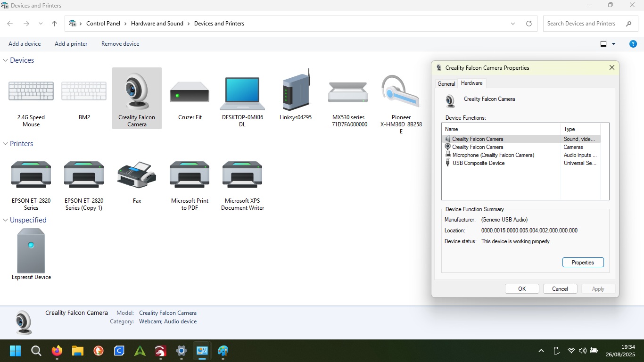Open the address bar history dropdown
Image resolution: width=644 pixels, height=362 pixels.
(513, 24)
